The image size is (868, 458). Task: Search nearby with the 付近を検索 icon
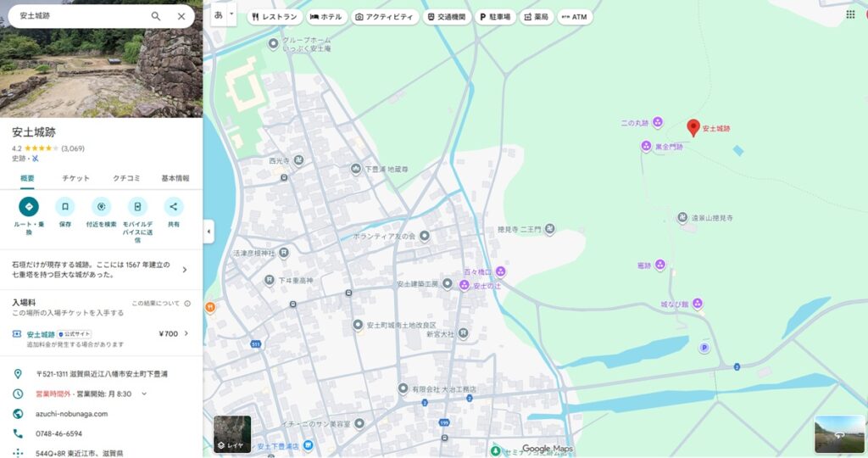tap(102, 206)
